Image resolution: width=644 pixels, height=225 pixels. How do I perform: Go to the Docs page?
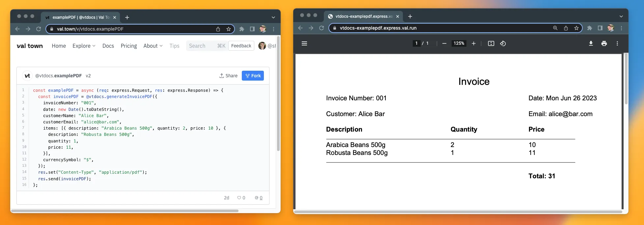click(x=108, y=46)
